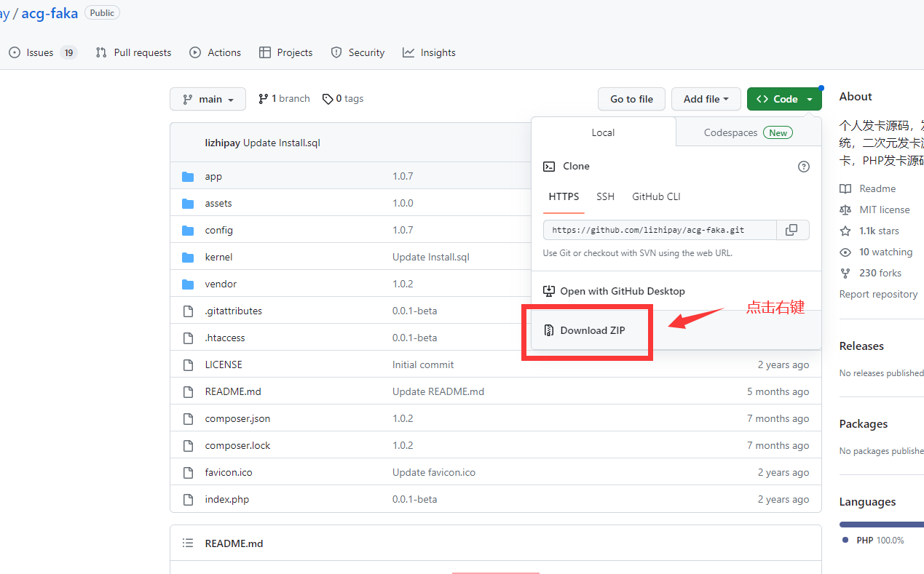This screenshot has width=924, height=574.
Task: Click the help icon beside Clone
Action: (x=803, y=167)
